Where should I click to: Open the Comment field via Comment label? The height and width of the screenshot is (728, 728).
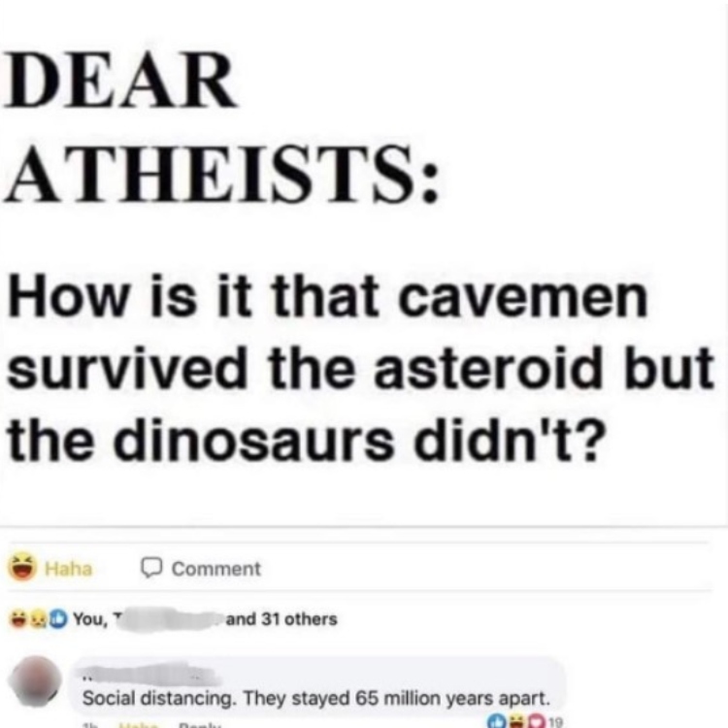[x=215, y=569]
